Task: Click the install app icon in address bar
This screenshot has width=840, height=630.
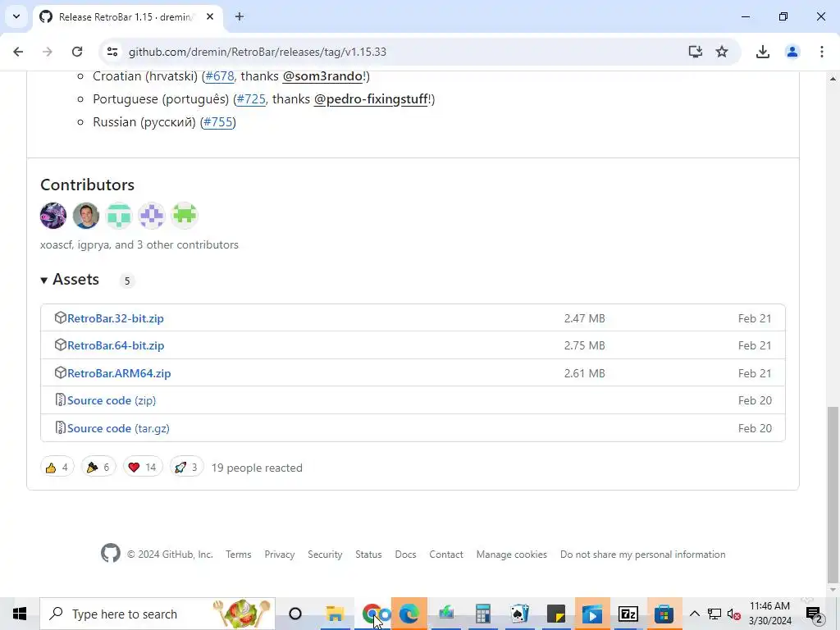Action: coord(695,52)
